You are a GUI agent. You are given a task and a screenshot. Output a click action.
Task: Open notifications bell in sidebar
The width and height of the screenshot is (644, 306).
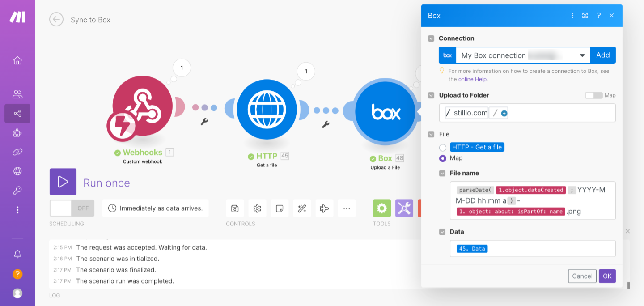tap(17, 254)
